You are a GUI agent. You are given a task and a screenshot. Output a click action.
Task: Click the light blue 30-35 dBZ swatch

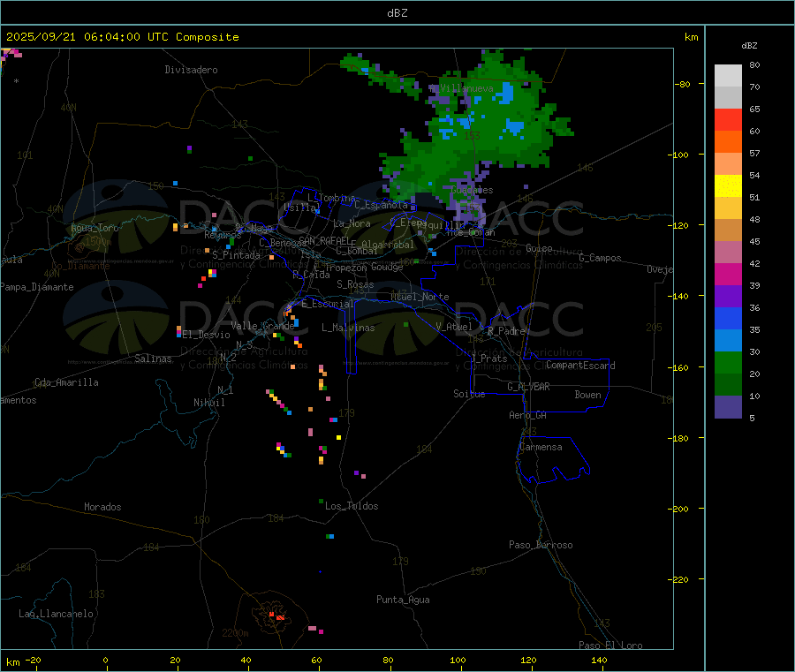(x=728, y=341)
